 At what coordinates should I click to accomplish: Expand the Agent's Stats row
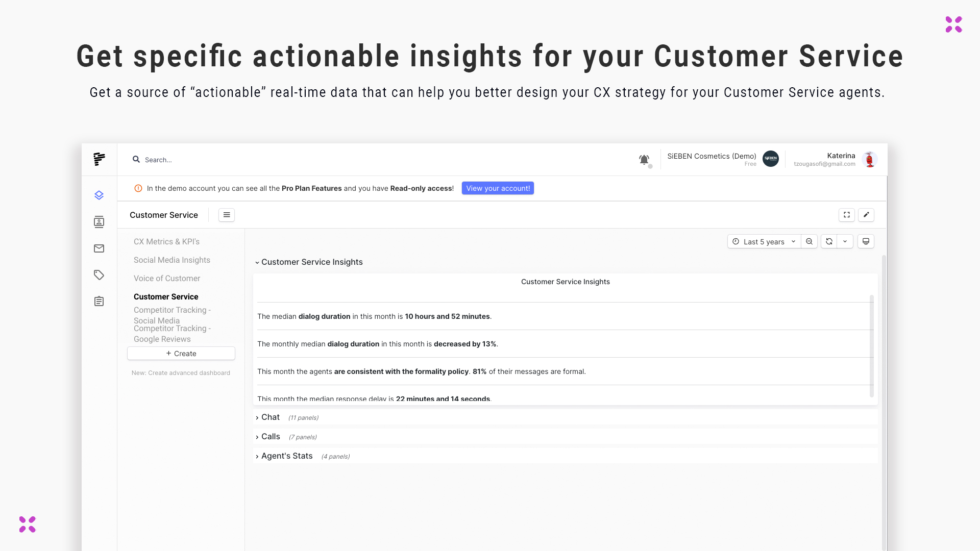[x=286, y=456]
